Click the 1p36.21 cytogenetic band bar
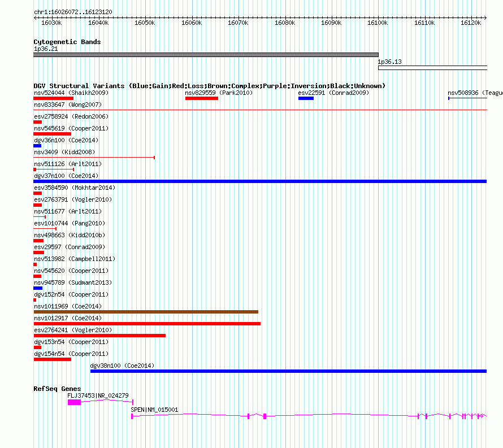503x448 pixels. (x=206, y=55)
